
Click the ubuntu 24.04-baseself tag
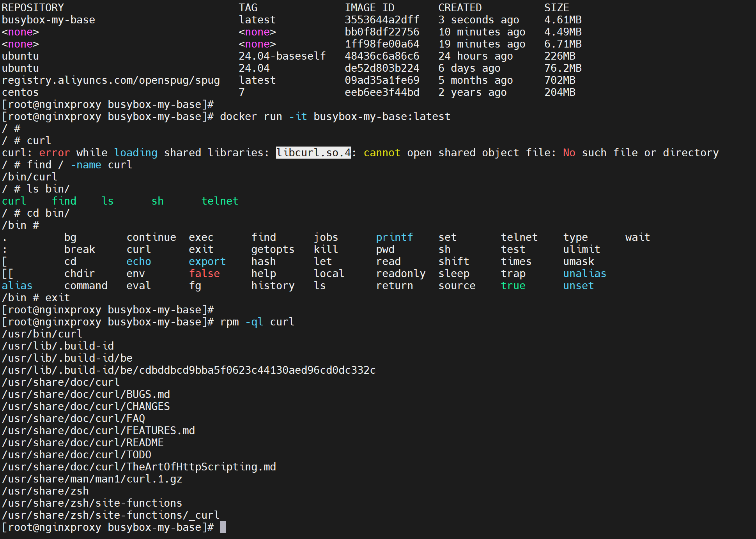(x=282, y=56)
